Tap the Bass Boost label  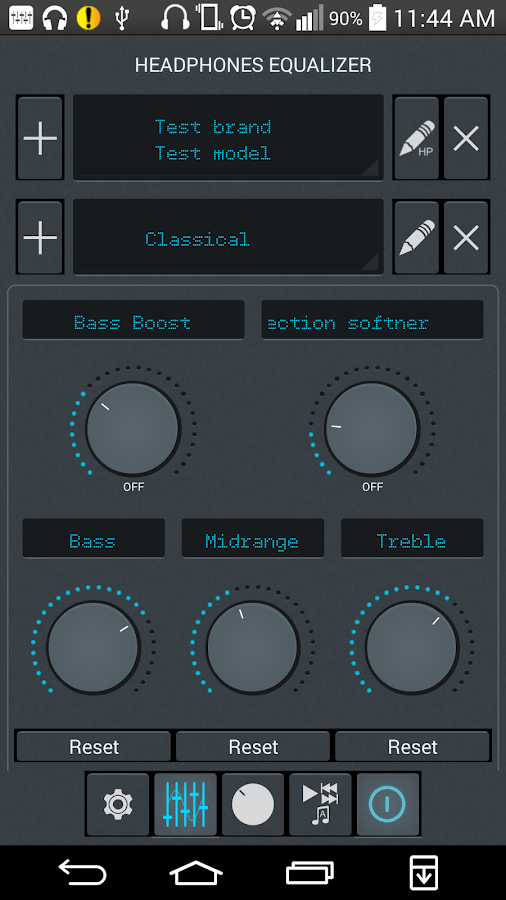133,320
